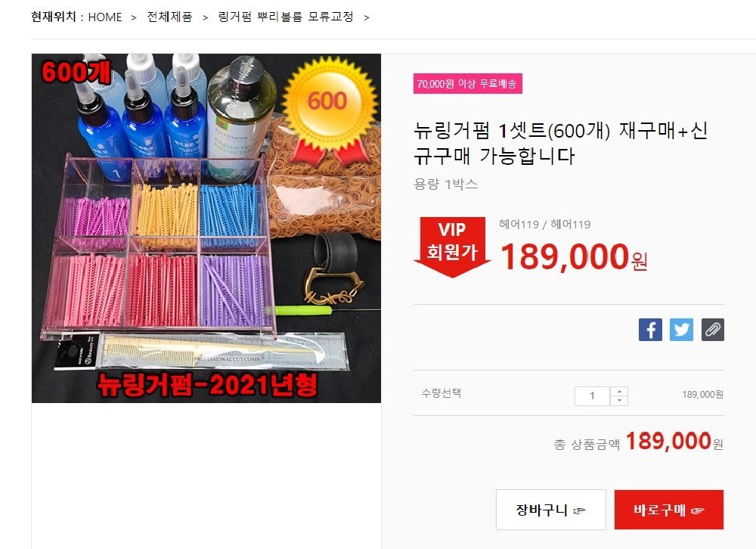
Task: Share product on Facebook
Action: point(650,330)
